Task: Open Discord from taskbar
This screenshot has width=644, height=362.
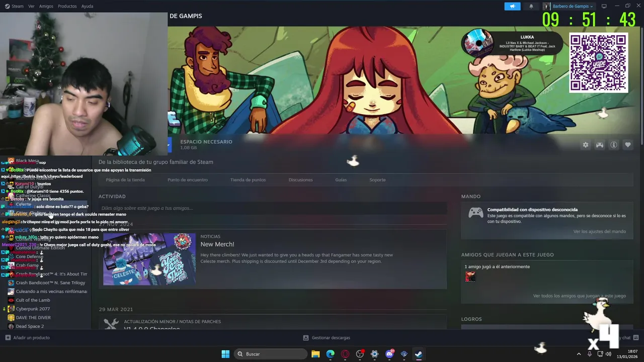Action: (389, 354)
